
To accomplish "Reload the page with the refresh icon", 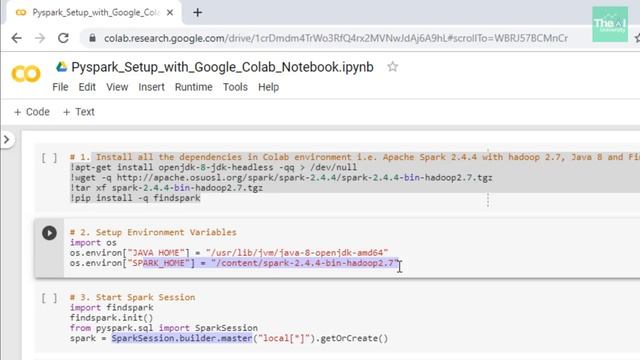I will (x=63, y=38).
